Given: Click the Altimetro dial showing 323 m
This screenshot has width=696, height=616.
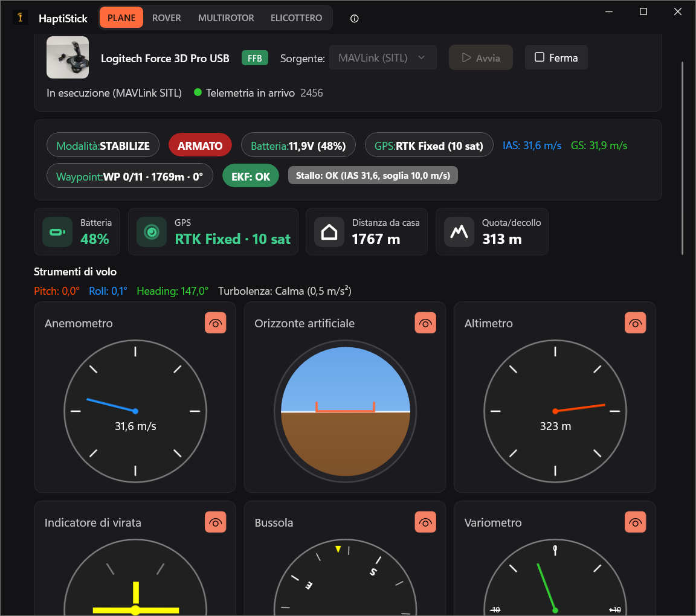Looking at the screenshot, I should pyautogui.click(x=555, y=411).
